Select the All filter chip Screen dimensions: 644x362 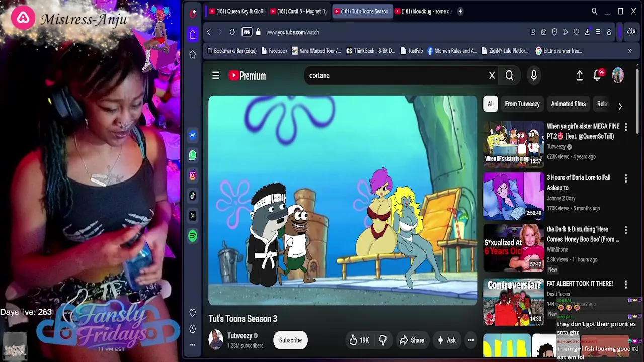[x=491, y=104]
